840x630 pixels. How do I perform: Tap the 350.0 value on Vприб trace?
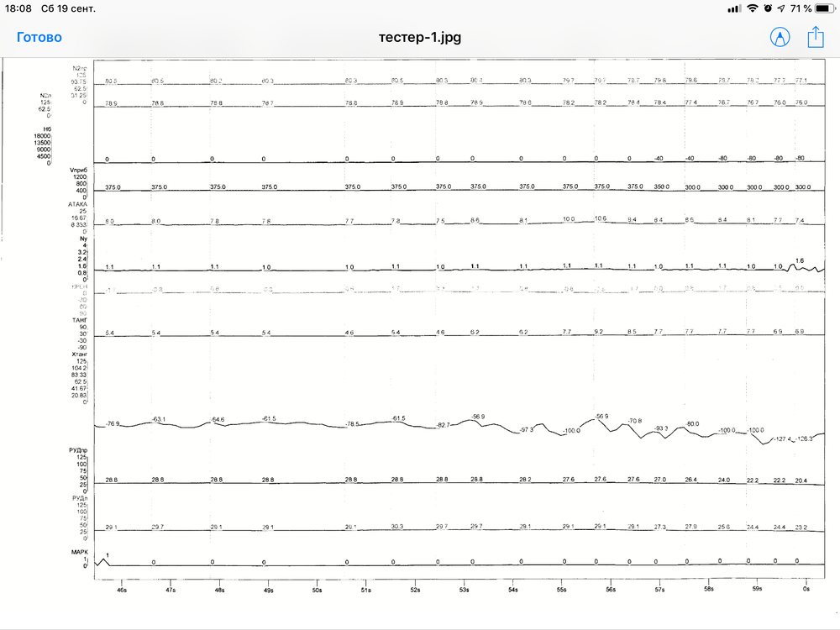(661, 187)
